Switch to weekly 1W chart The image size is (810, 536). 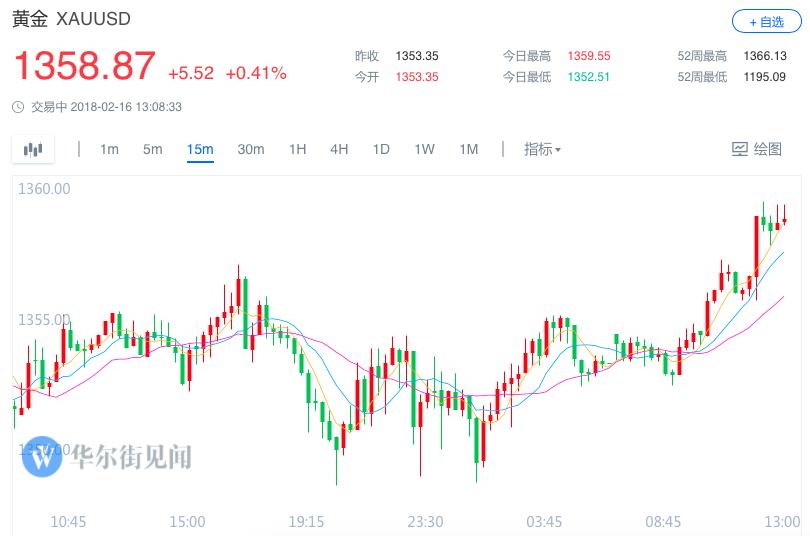pyautogui.click(x=424, y=149)
